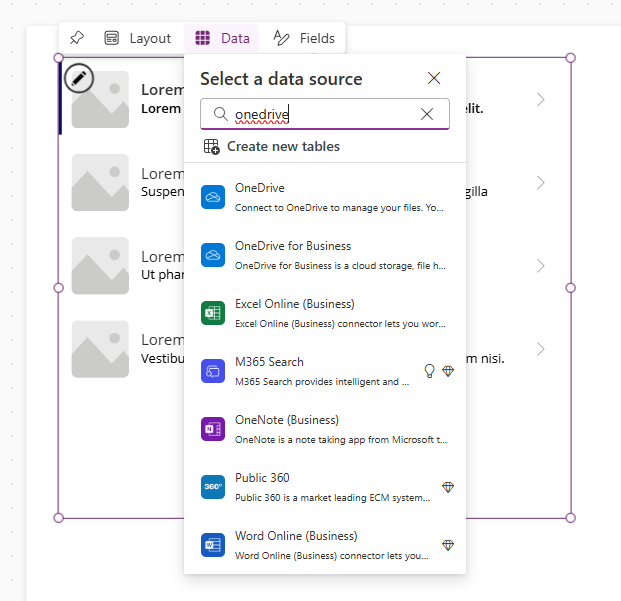Clear the onedrive search text
This screenshot has height=601, width=621.
427,114
